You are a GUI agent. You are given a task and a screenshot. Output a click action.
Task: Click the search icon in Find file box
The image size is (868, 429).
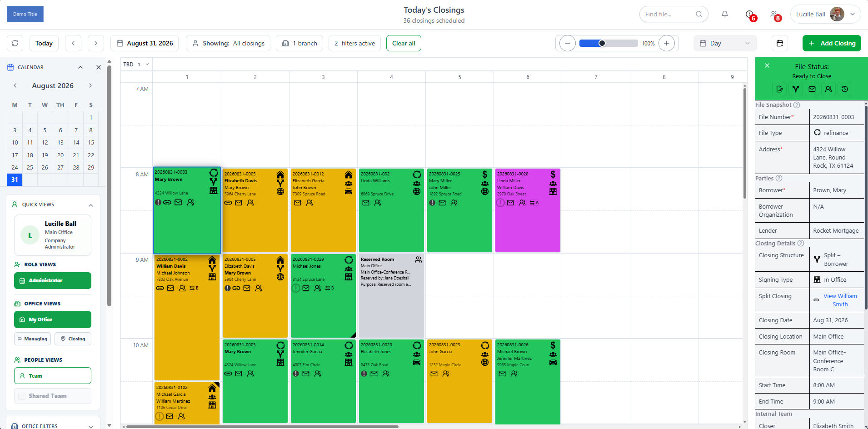(x=699, y=14)
